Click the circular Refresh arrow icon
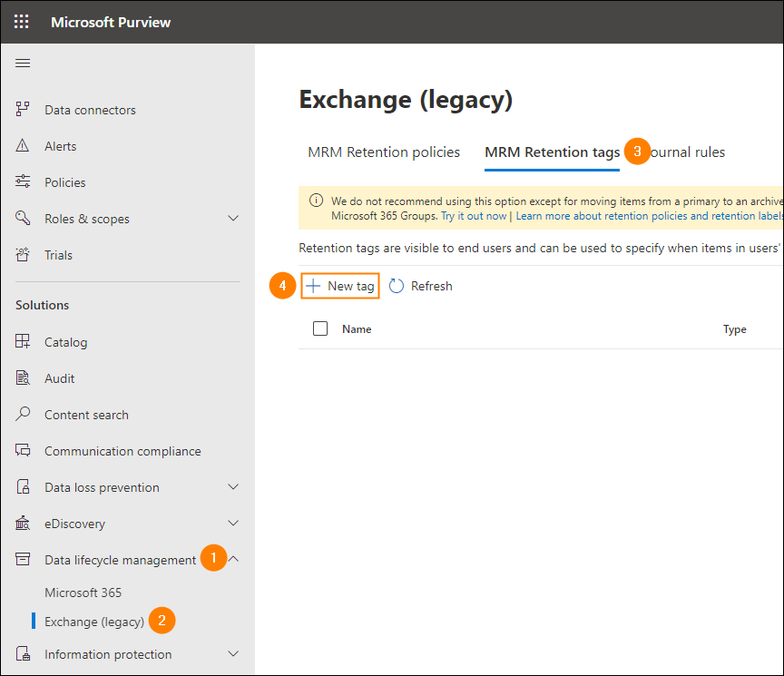The height and width of the screenshot is (676, 784). click(397, 286)
